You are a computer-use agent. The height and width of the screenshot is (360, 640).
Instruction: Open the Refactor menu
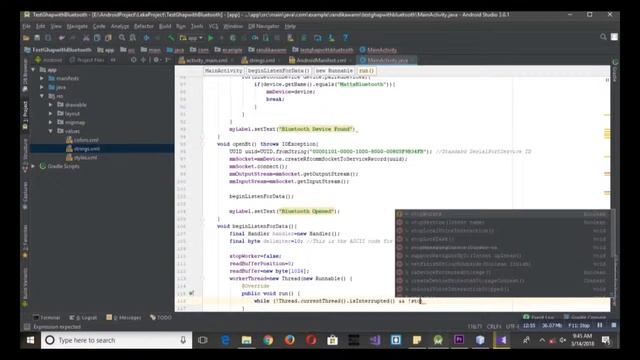144,26
